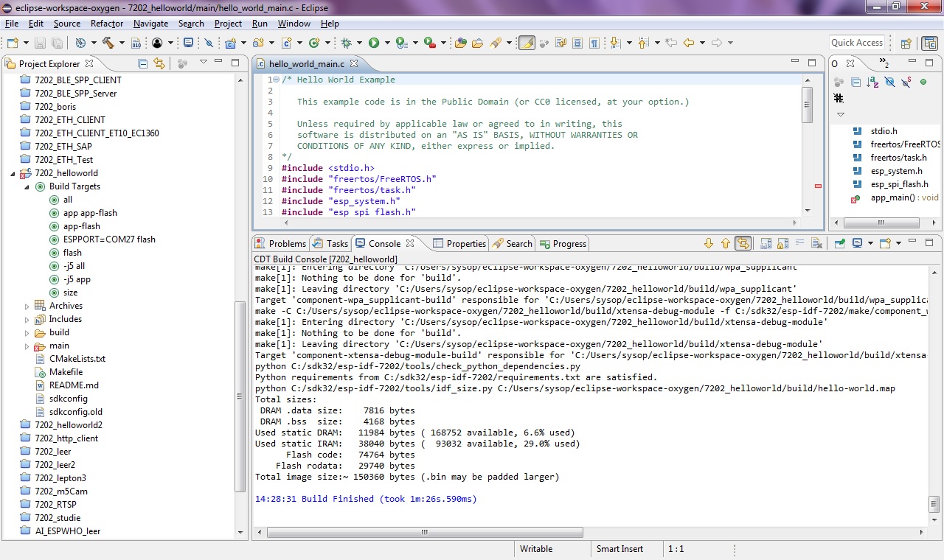
Task: Click the New C/C++ Source File icon
Action: pos(286,43)
